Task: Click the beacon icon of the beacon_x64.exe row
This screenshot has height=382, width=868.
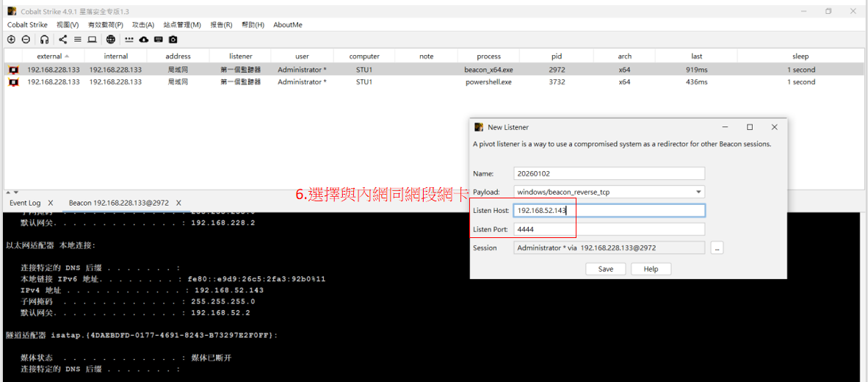Action: (x=14, y=70)
